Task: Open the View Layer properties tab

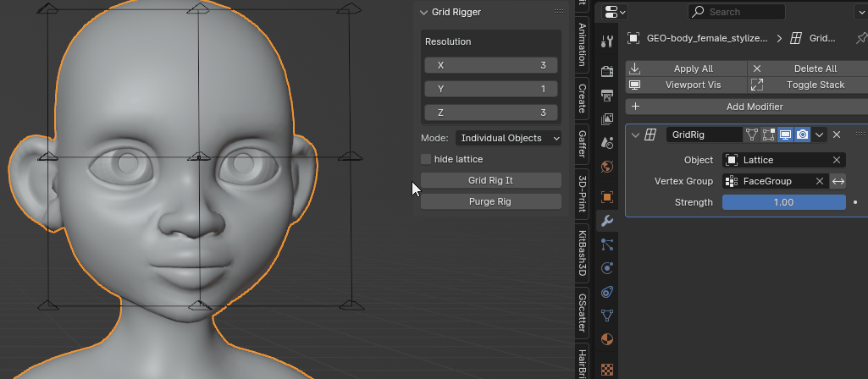Action: 607,118
